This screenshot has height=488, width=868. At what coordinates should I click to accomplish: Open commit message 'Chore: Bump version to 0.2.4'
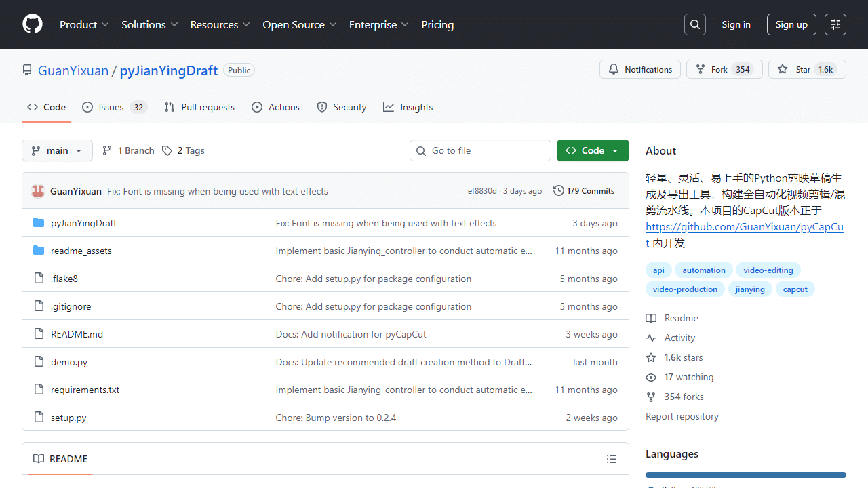336,418
